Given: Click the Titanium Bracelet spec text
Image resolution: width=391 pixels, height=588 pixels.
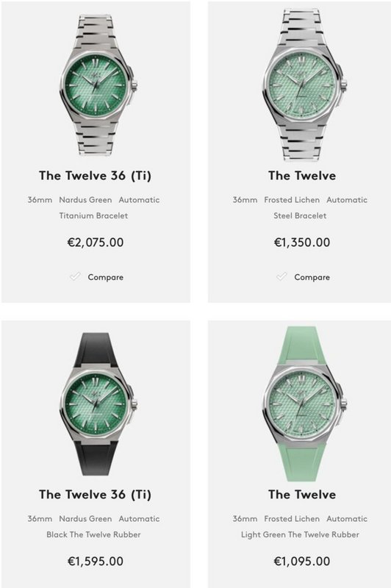Looking at the screenshot, I should (93, 215).
